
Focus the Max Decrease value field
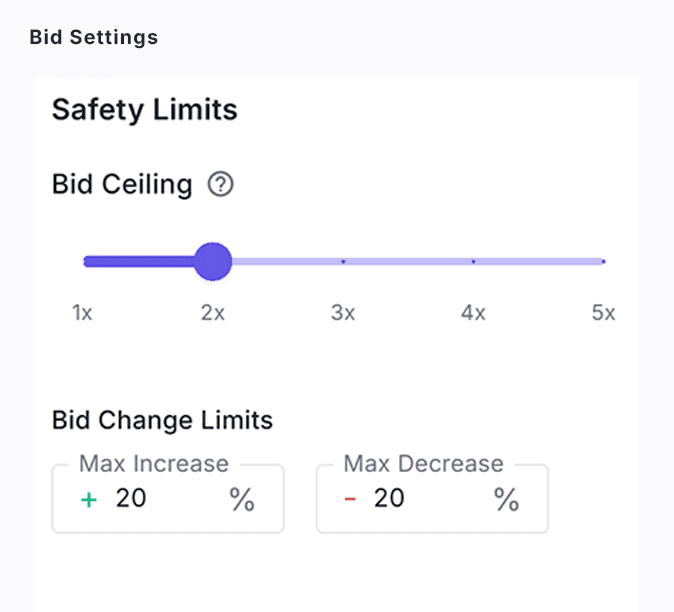tap(420, 498)
